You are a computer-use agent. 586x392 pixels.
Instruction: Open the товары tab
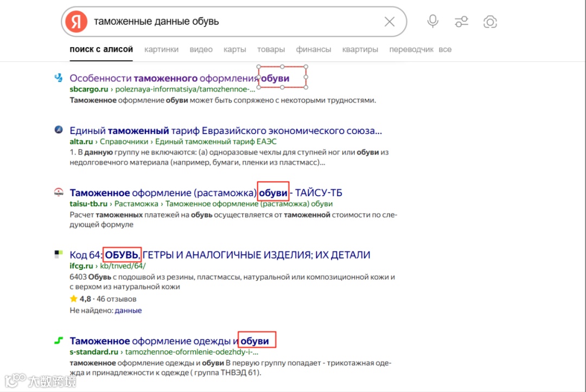coord(271,49)
